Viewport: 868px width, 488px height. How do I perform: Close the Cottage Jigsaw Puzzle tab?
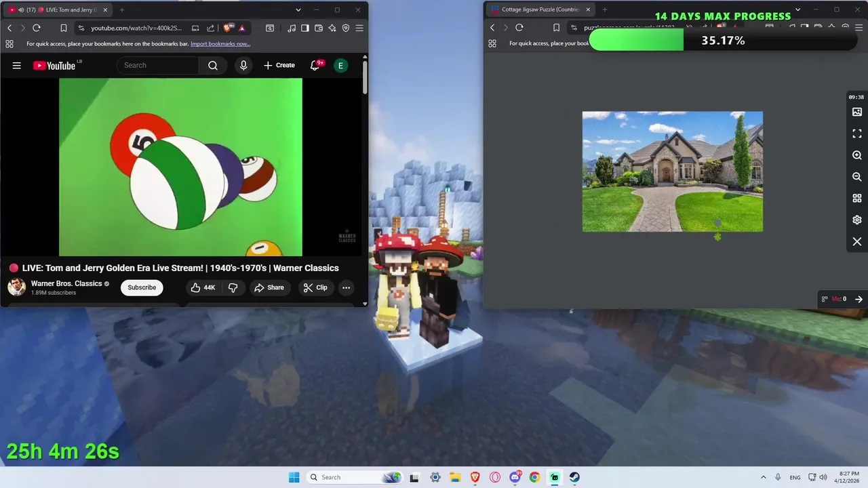pos(588,9)
